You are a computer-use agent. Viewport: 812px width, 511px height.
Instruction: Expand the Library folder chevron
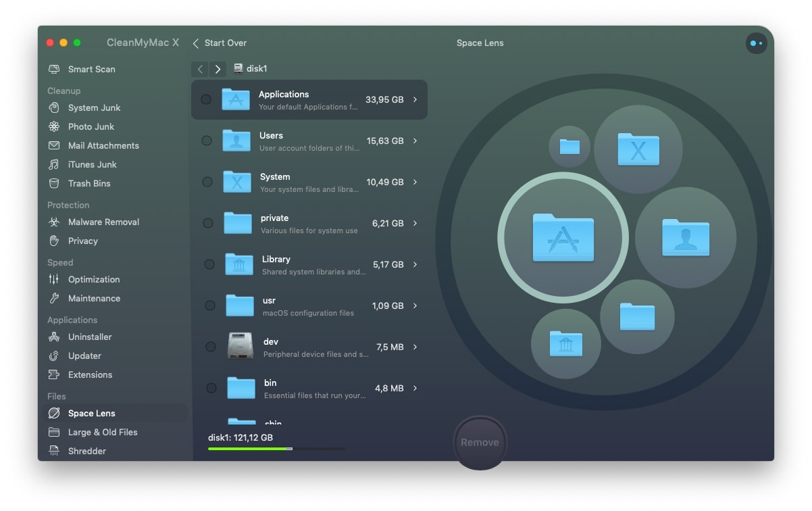[x=415, y=264]
